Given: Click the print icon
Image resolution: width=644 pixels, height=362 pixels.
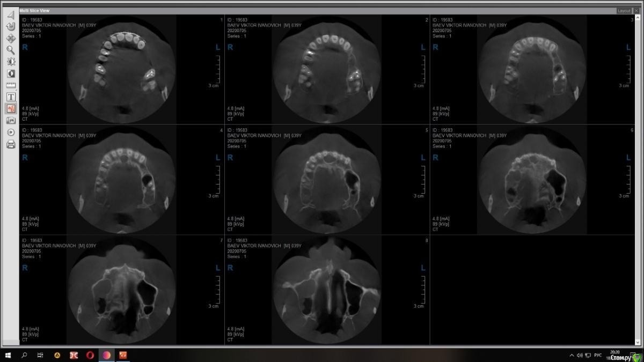Looking at the screenshot, I should click(x=11, y=144).
